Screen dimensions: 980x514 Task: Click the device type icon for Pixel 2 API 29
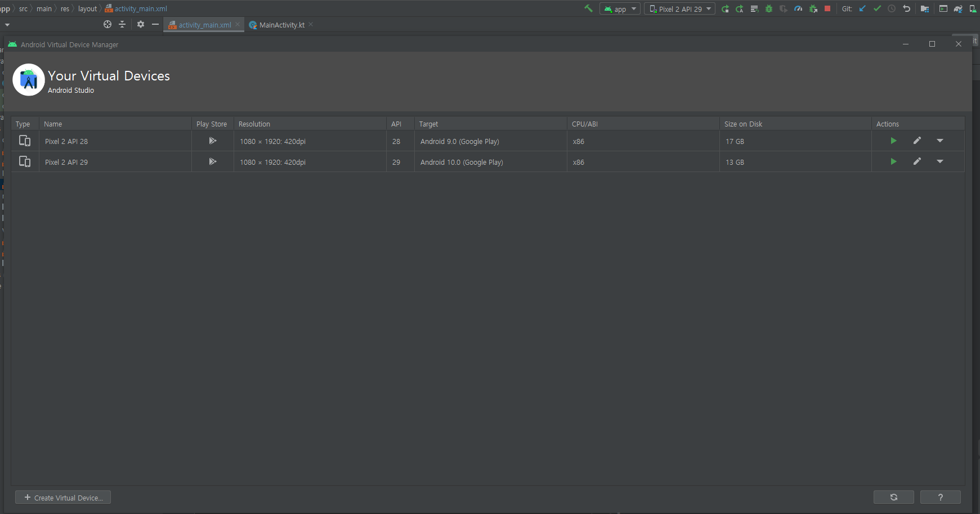coord(25,161)
